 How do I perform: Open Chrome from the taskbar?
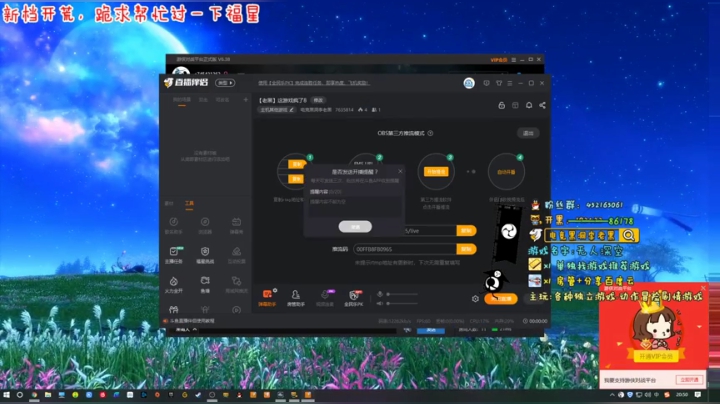point(34,395)
